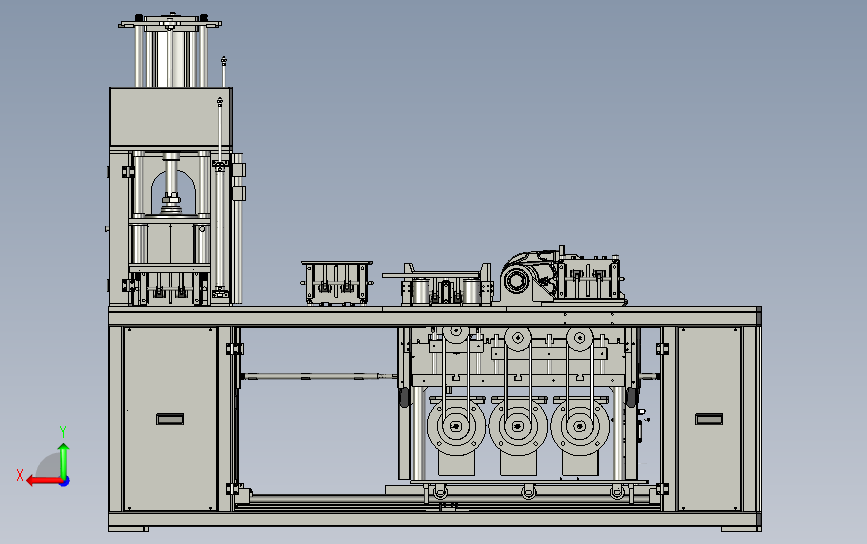Click the blue Z axis dot on the triad
This screenshot has width=867, height=544.
(x=65, y=482)
